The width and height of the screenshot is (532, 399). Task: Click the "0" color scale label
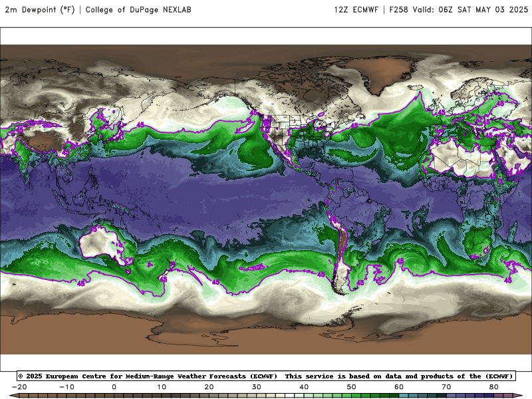pos(114,387)
